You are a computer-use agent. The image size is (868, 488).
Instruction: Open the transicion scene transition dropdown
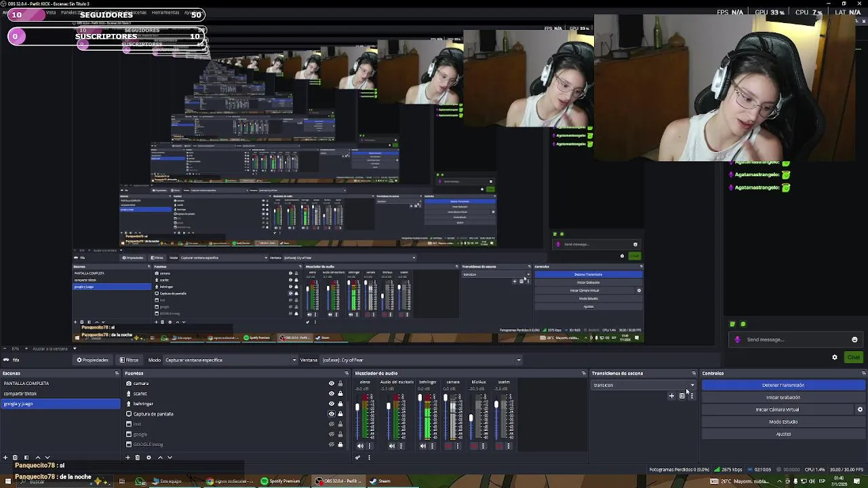click(x=644, y=385)
